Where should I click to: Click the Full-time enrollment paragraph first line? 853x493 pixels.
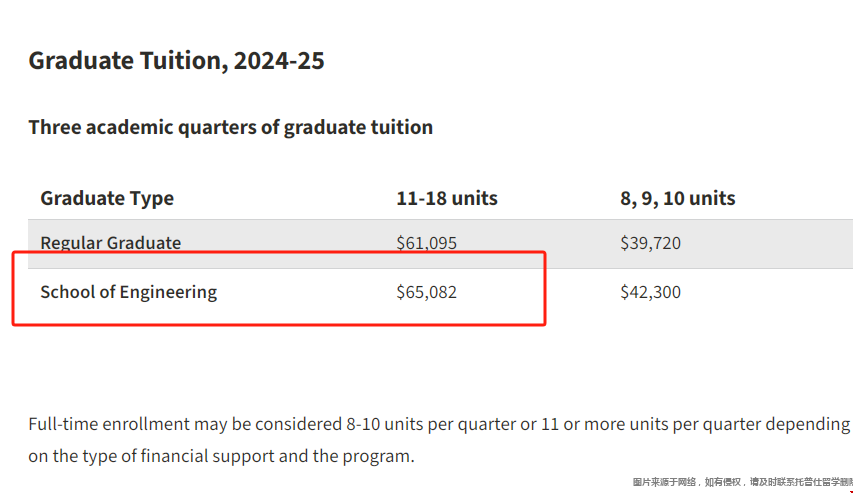(x=439, y=424)
